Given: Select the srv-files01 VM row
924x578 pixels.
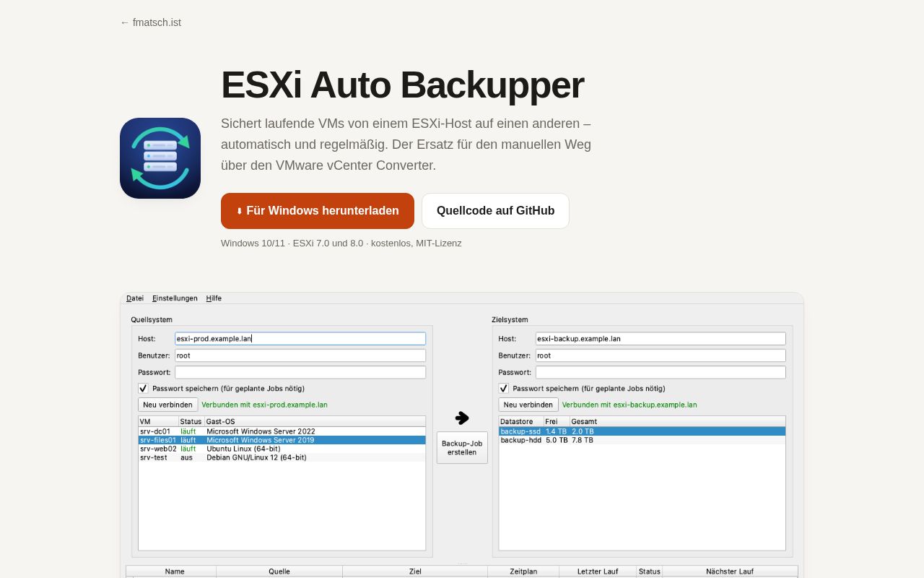Looking at the screenshot, I should 282,440.
